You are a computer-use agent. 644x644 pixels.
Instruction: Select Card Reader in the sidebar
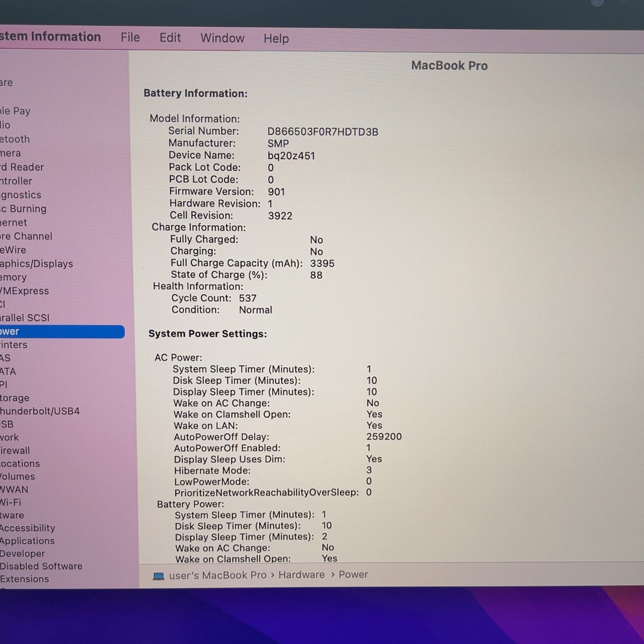tap(22, 167)
